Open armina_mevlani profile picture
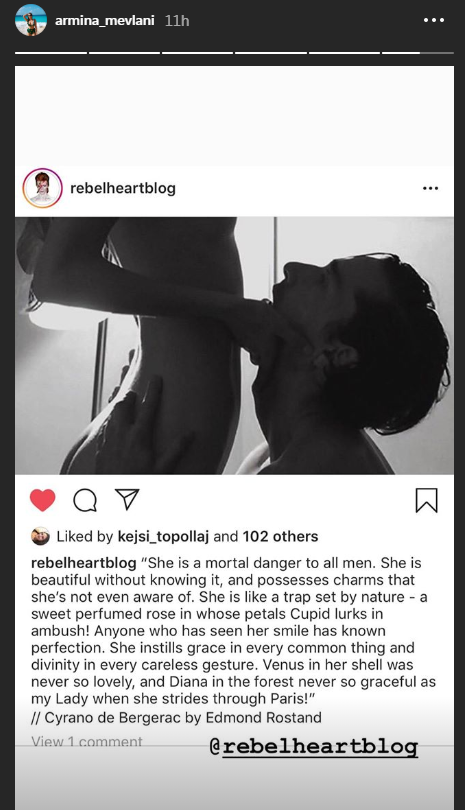The width and height of the screenshot is (465, 810). pos(30,20)
